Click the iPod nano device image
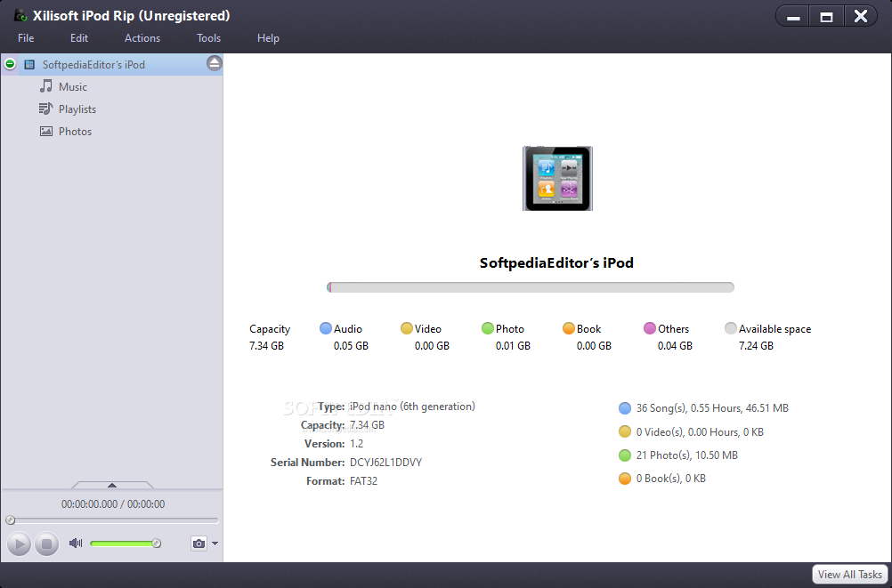 click(x=557, y=179)
